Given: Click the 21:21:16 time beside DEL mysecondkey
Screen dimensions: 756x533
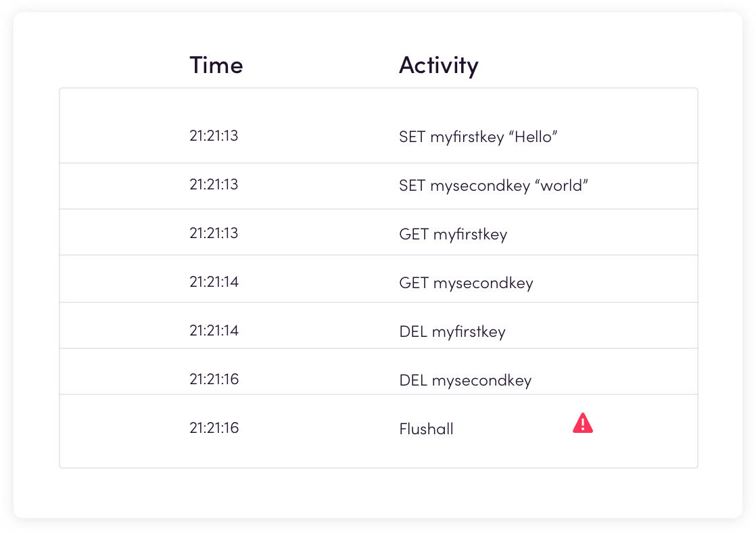Looking at the screenshot, I should coord(214,379).
